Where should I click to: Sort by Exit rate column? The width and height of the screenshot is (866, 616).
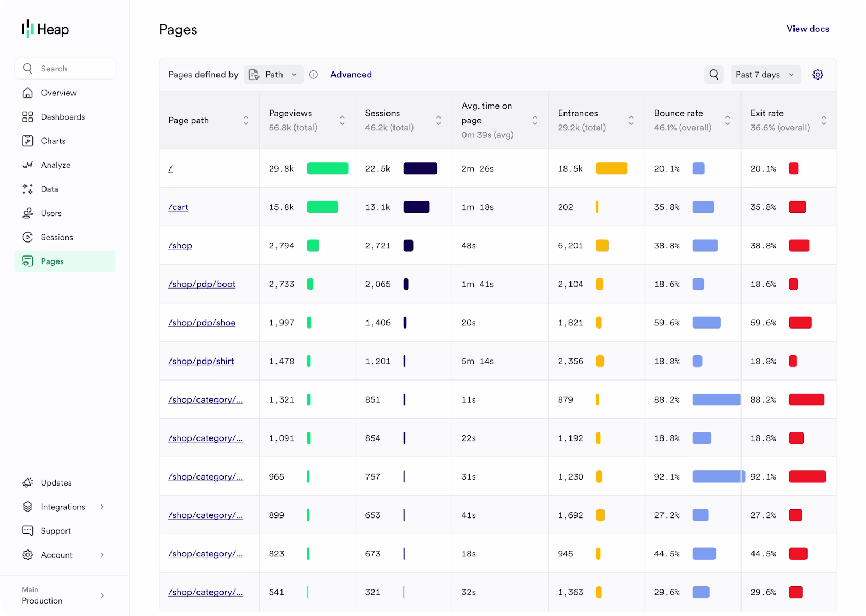click(x=823, y=120)
